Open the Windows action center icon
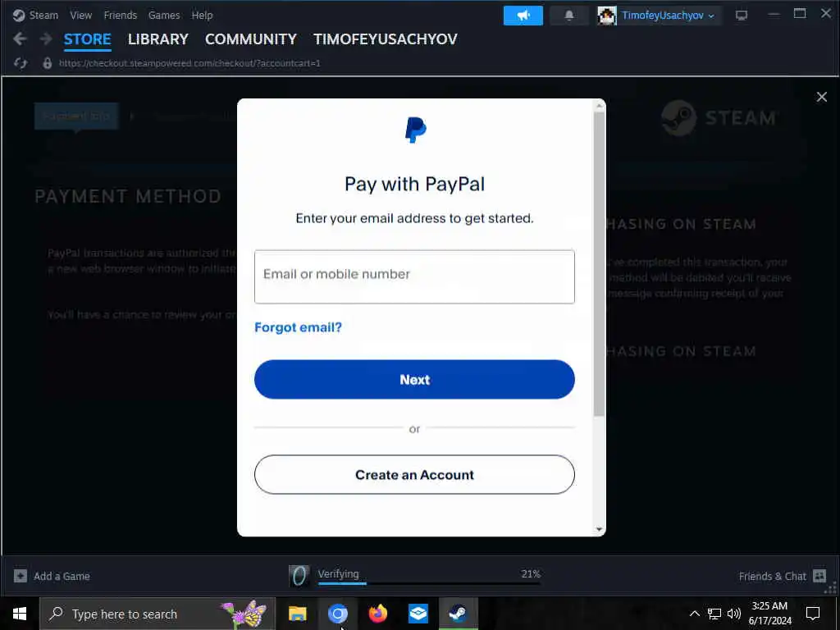The height and width of the screenshot is (630, 840). [x=813, y=614]
